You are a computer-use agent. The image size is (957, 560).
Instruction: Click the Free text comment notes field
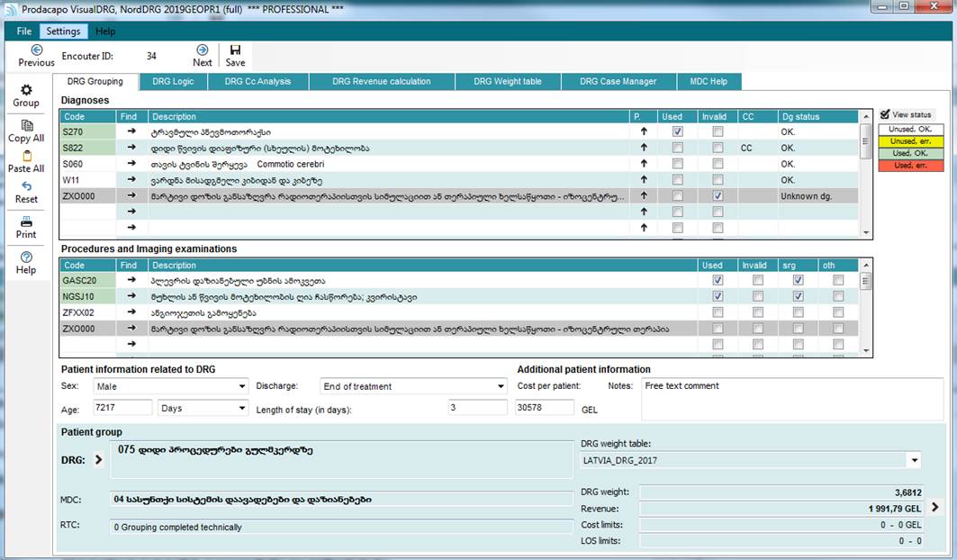click(790, 398)
